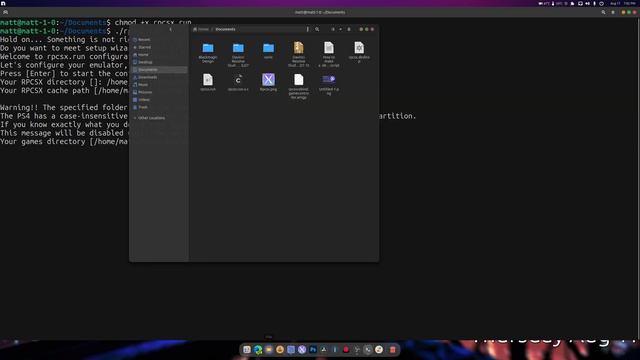The width and height of the screenshot is (640, 360).
Task: Select the Rpcsx.png image thumbnail
Action: pyautogui.click(x=268, y=82)
